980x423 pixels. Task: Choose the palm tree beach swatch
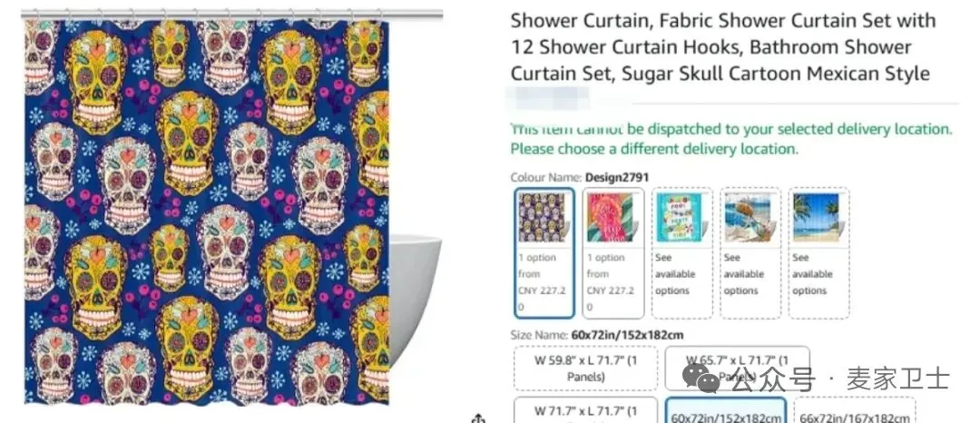(x=818, y=252)
